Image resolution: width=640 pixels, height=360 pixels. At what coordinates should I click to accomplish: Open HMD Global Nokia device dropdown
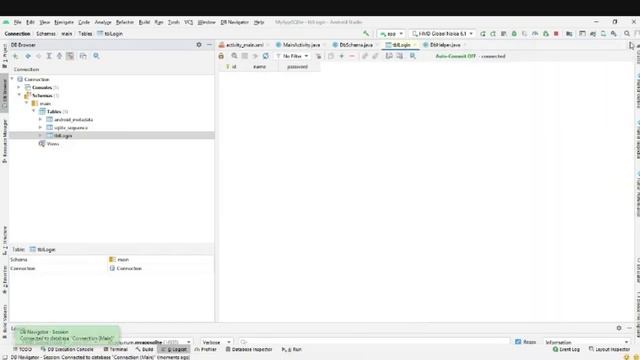click(442, 33)
